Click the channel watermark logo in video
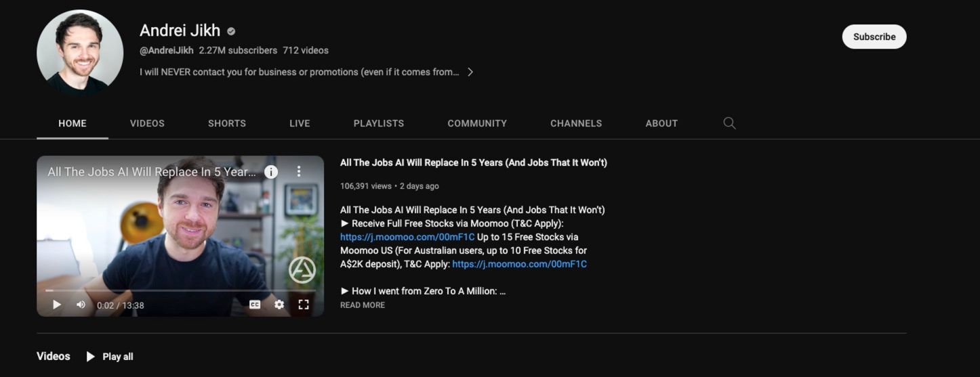Image resolution: width=980 pixels, height=377 pixels. coord(302,270)
